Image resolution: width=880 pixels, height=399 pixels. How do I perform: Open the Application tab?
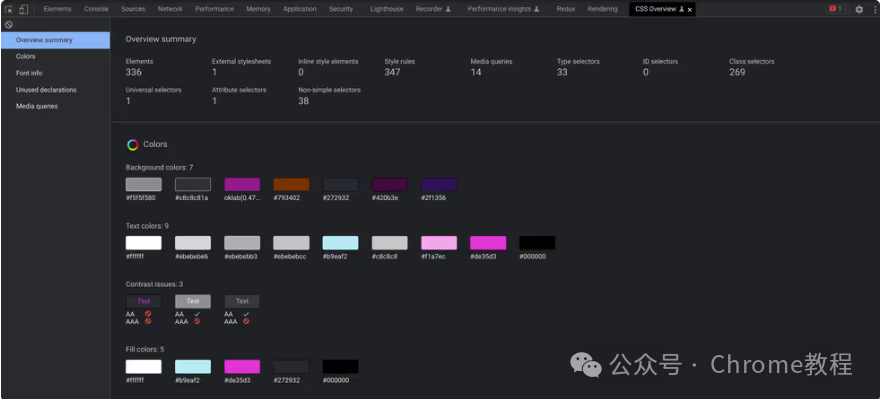300,9
